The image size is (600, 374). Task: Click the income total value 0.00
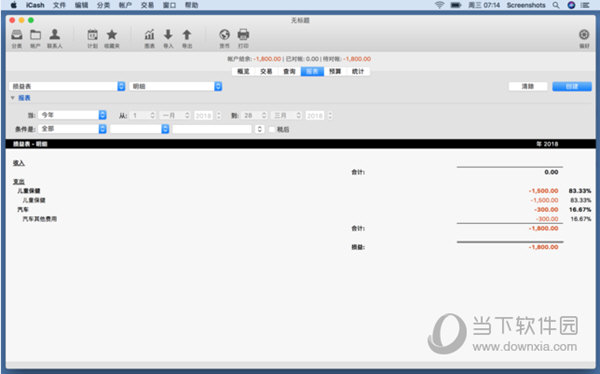[551, 172]
